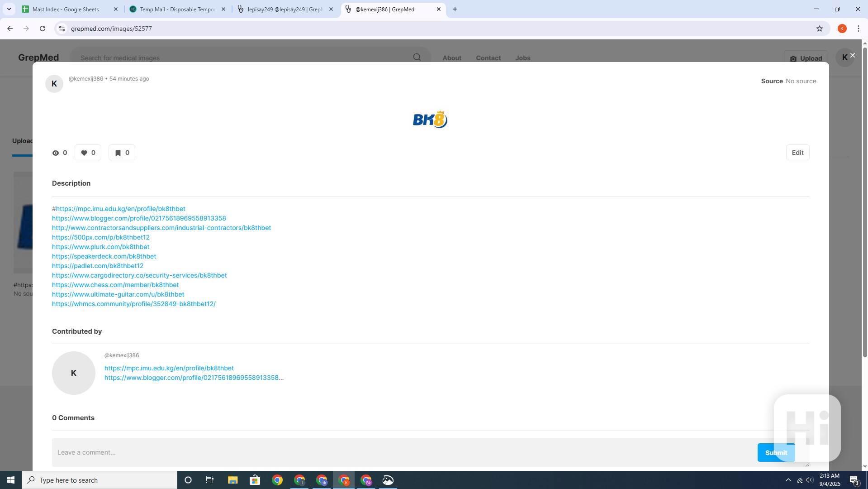This screenshot has width=868, height=489.
Task: Click the small K avatar in modal header
Action: (54, 84)
